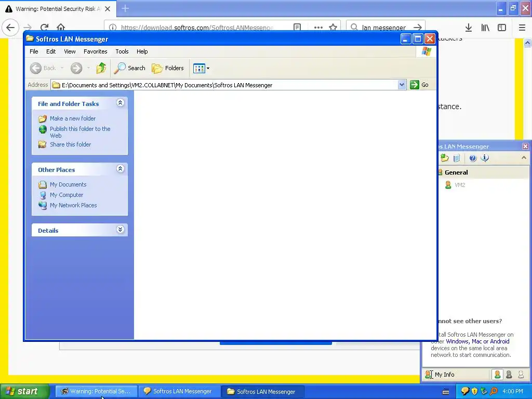
Task: Collapse the Other Places panel
Action: click(x=120, y=169)
